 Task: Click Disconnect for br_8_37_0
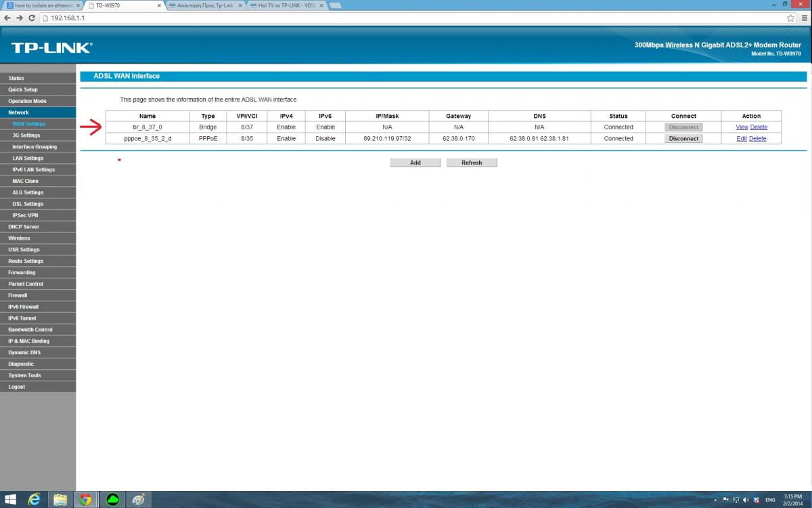tap(683, 127)
